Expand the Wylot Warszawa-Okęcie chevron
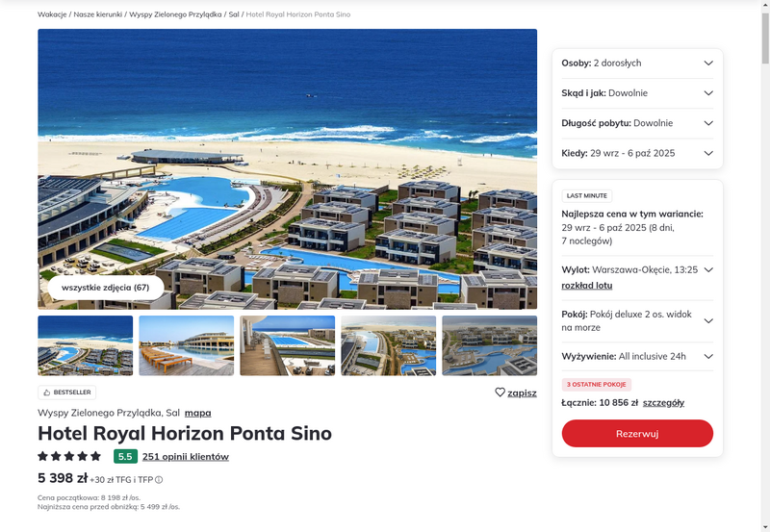 click(x=708, y=270)
